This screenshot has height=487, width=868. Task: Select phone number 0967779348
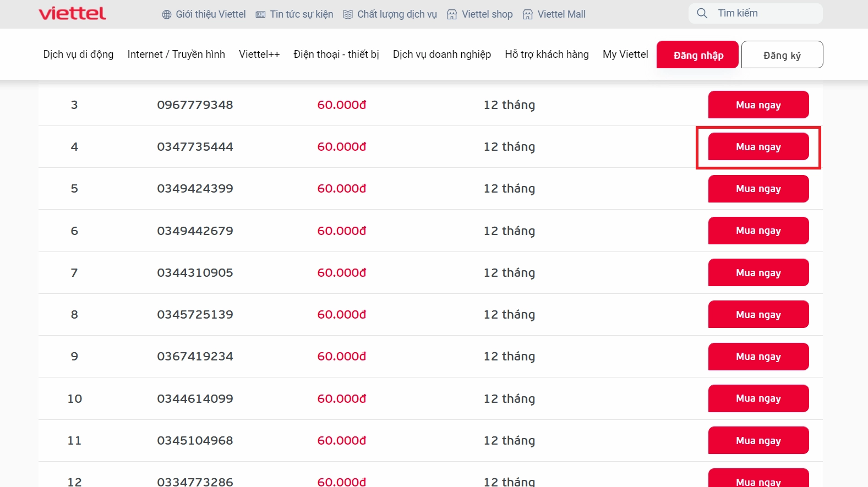tap(195, 105)
